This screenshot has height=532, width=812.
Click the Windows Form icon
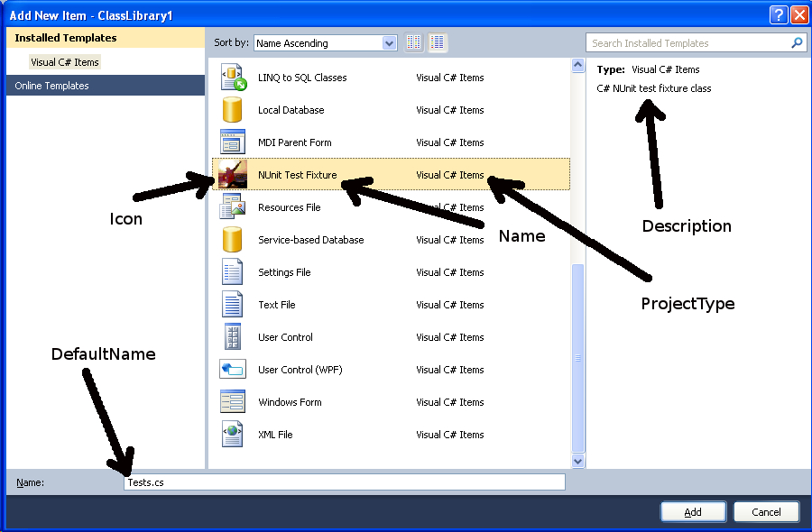pos(233,401)
